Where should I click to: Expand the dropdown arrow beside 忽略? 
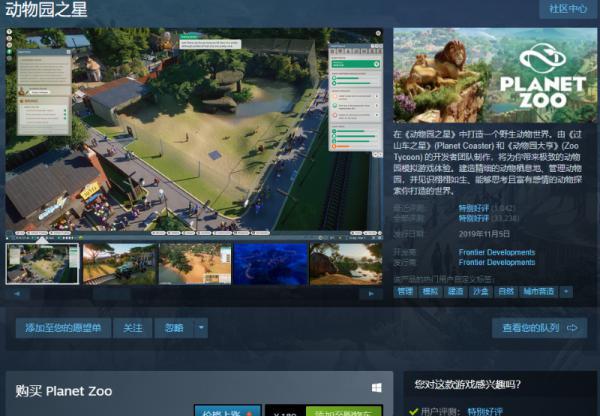(x=201, y=328)
